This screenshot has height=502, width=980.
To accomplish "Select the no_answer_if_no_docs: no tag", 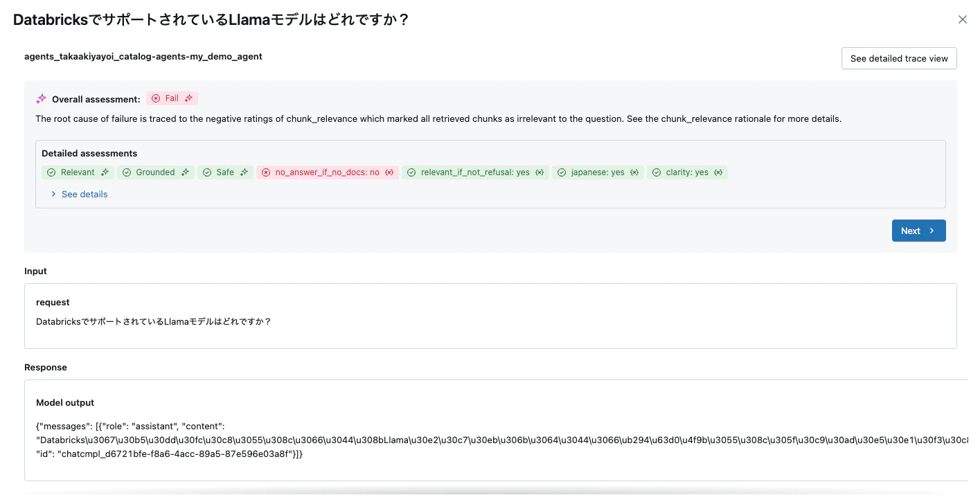I will (x=328, y=172).
